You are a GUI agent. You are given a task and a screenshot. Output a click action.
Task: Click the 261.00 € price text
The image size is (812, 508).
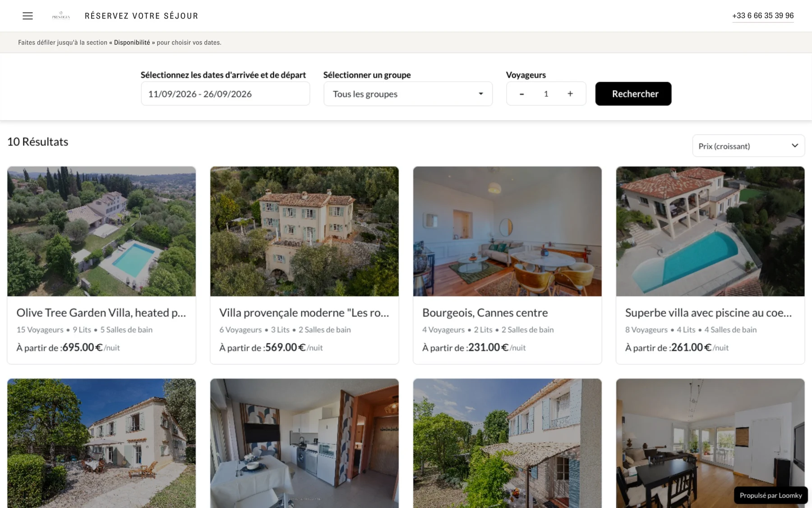tap(692, 347)
